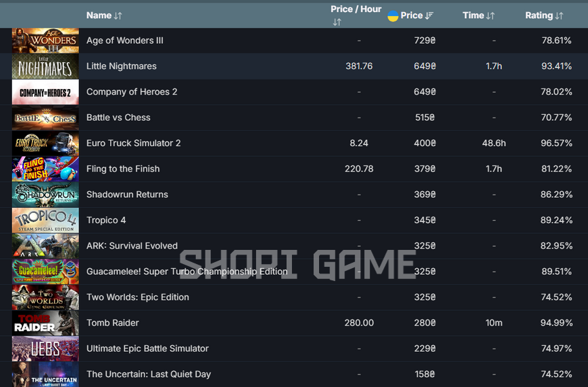This screenshot has height=387, width=588.
Task: Open Age of Wonders III thumbnail
Action: click(x=45, y=41)
